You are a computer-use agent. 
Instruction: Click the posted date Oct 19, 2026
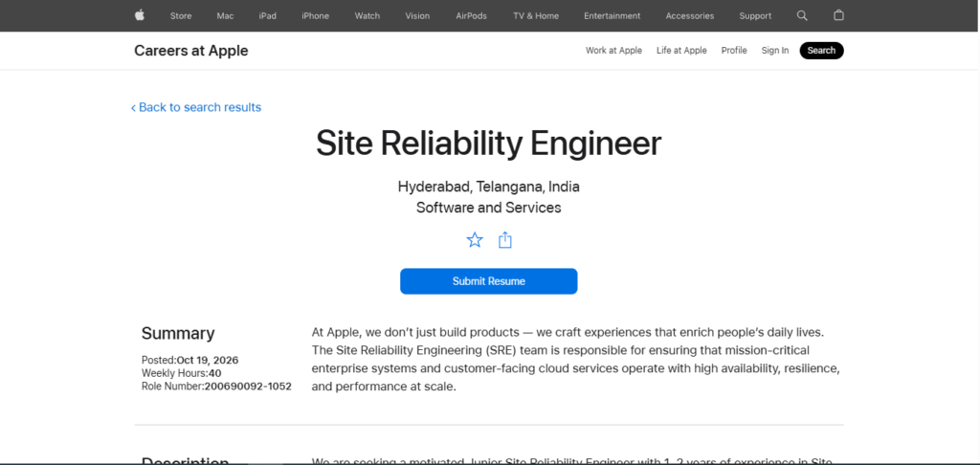[x=208, y=360]
